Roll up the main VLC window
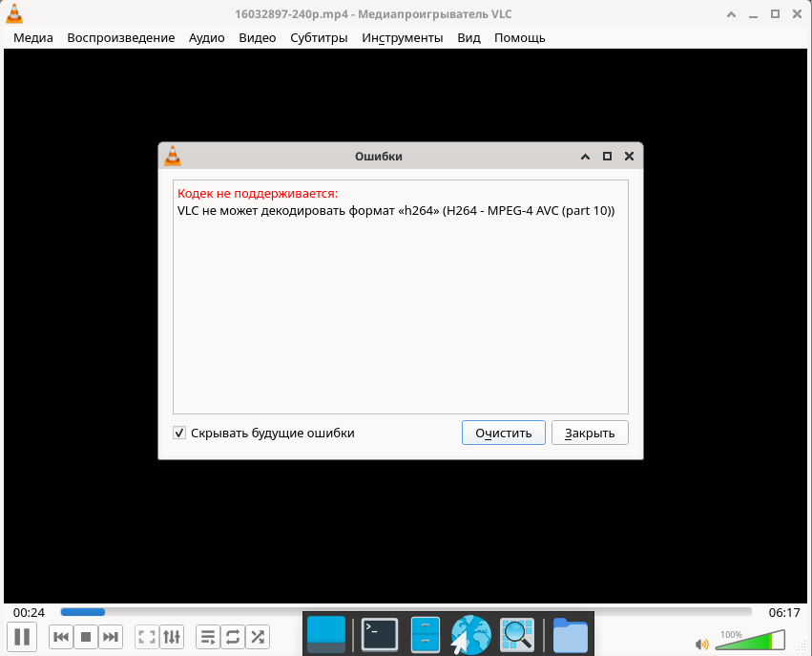 point(731,14)
